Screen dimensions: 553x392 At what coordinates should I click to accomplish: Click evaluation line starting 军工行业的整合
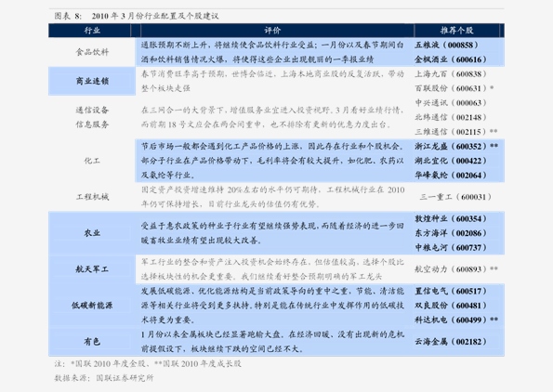tap(272, 262)
